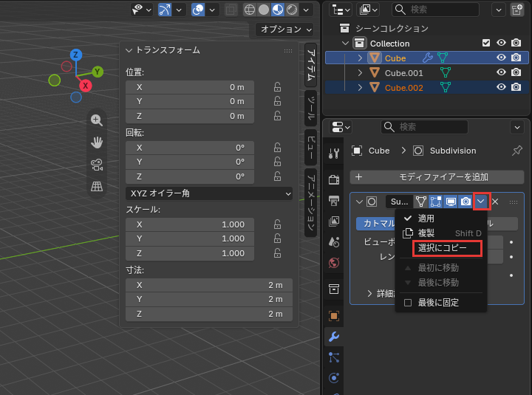Click the green Y axis gizmo ball
The width and height of the screenshot is (532, 395).
(x=98, y=72)
